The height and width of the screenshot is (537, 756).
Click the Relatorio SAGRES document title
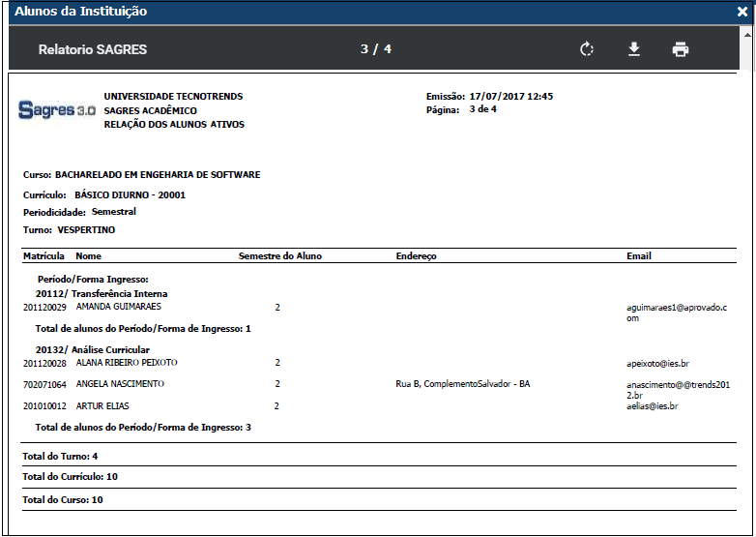[93, 49]
